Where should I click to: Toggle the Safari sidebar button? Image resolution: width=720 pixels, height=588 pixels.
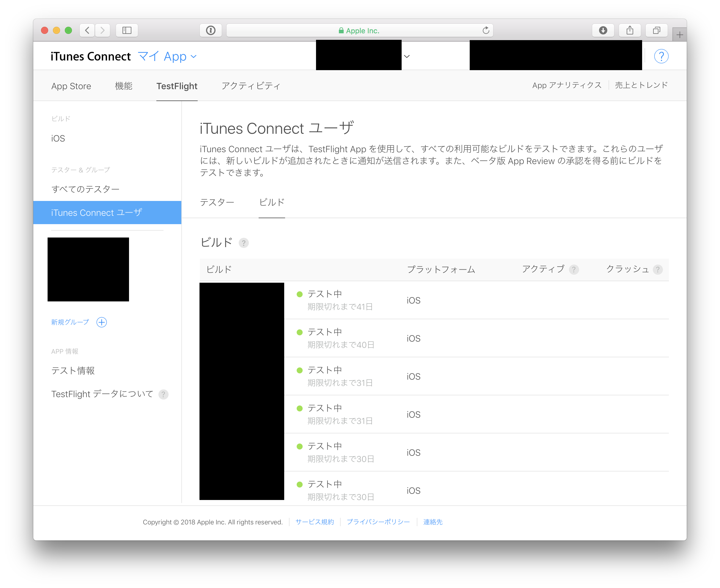(x=127, y=31)
